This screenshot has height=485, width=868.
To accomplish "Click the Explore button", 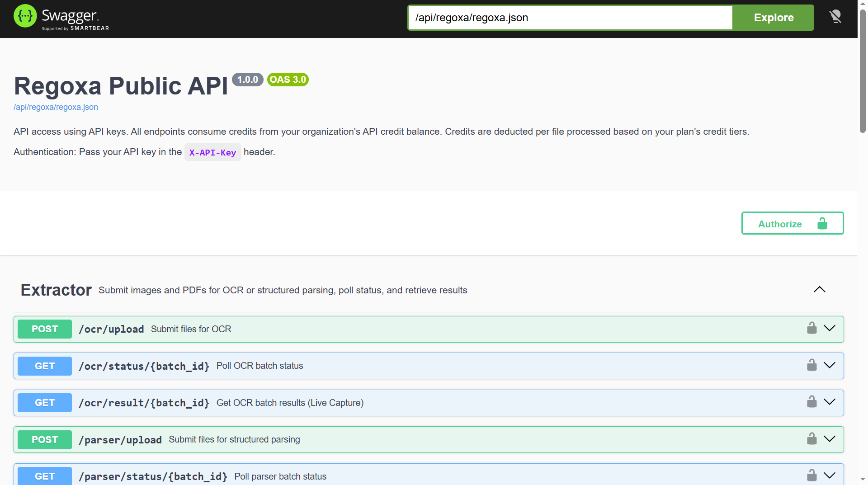I will (774, 18).
